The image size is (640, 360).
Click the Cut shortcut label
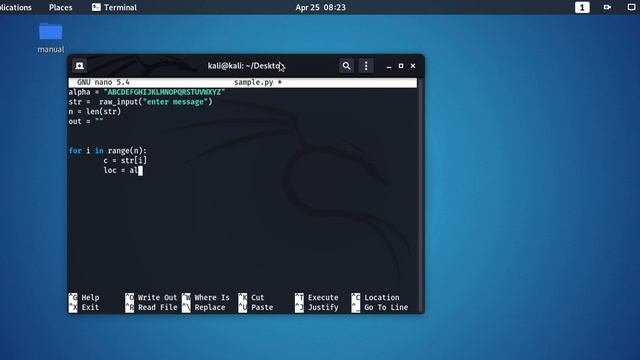point(258,298)
